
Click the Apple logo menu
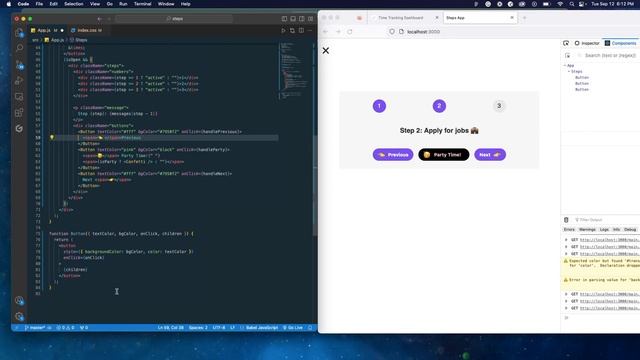[x=9, y=4]
